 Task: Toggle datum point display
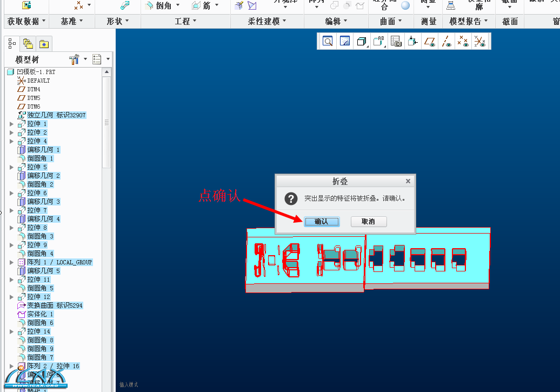[x=463, y=41]
